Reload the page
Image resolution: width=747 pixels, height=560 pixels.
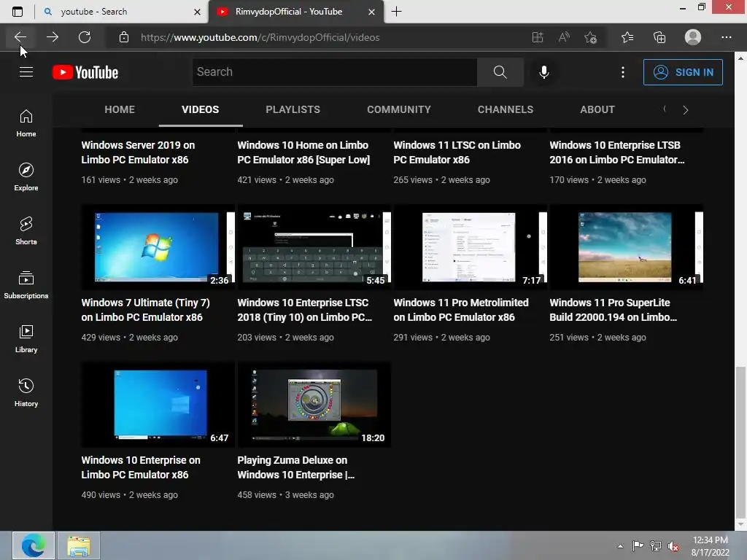tap(85, 37)
